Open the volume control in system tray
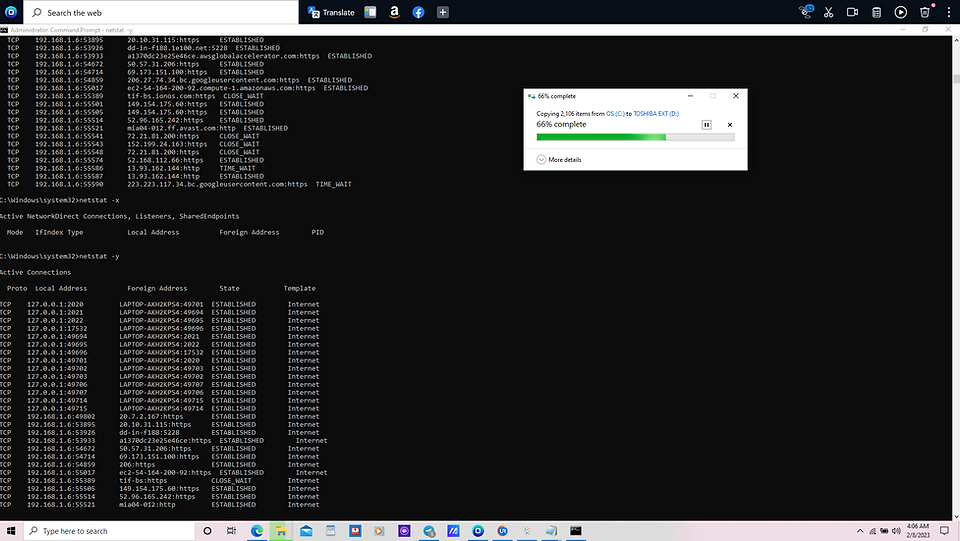The width and height of the screenshot is (960, 541). click(896, 531)
